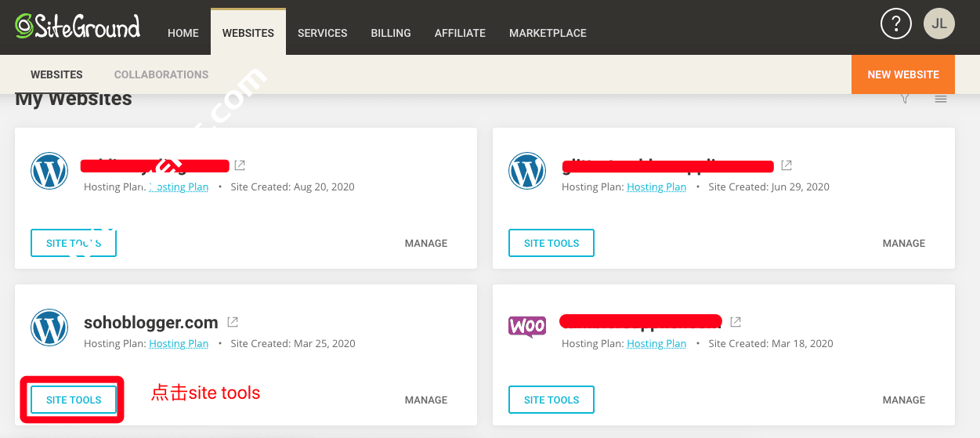Open the Services menu item
The height and width of the screenshot is (438, 980).
pyautogui.click(x=322, y=33)
